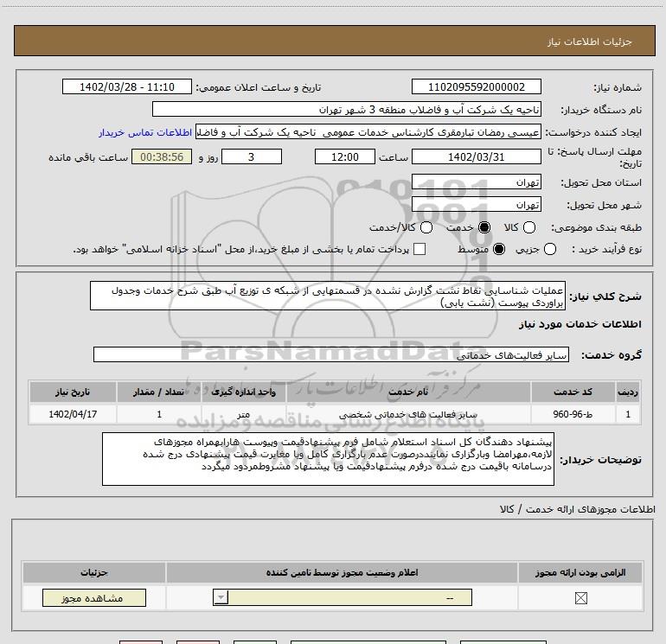The height and width of the screenshot is (644, 666).
Task: Open license status dropdown arrow
Action: coord(221,597)
